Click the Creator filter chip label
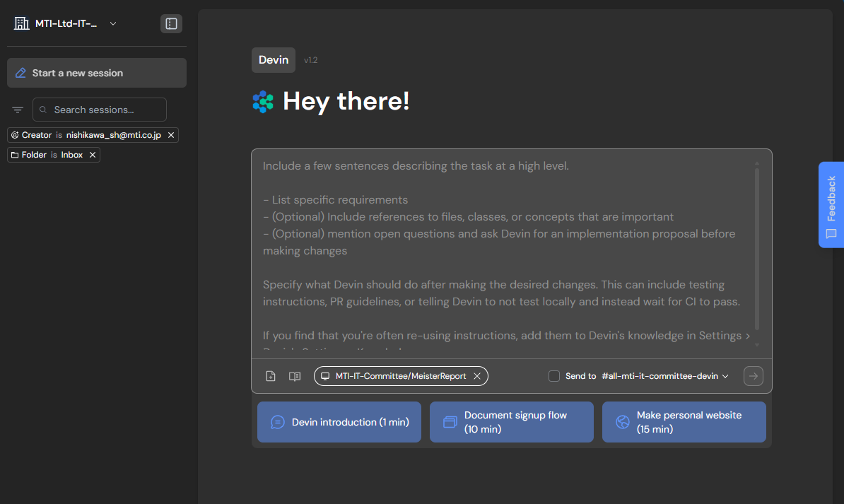 pos(37,135)
